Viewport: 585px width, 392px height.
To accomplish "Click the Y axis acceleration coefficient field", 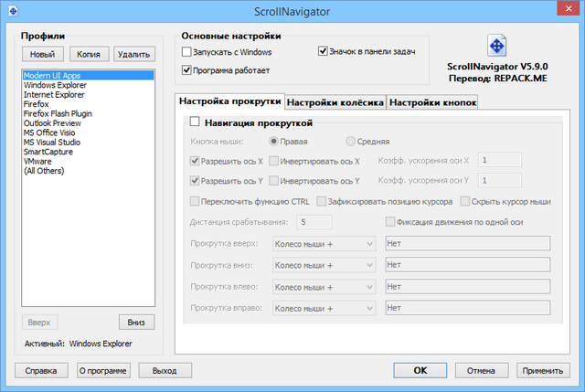I will pyautogui.click(x=500, y=181).
